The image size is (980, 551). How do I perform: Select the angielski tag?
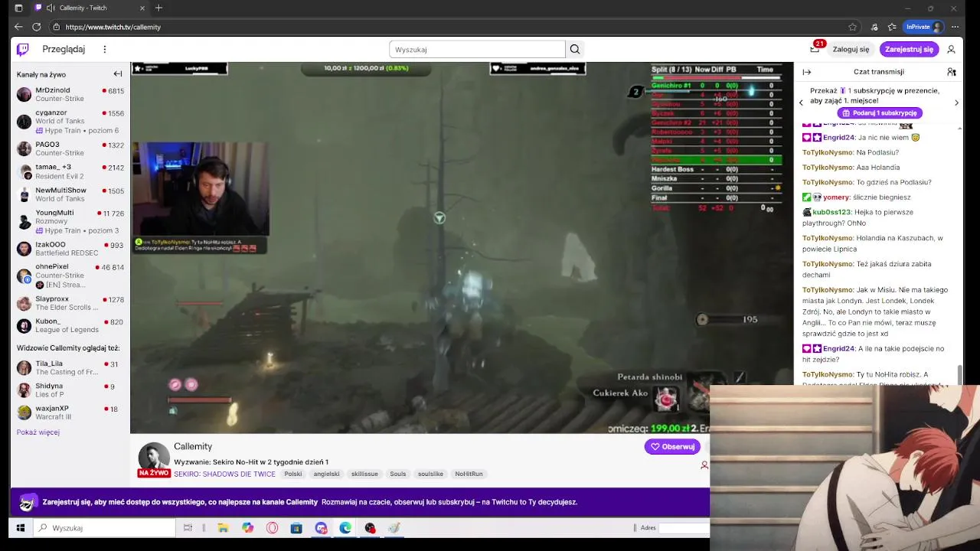click(326, 474)
